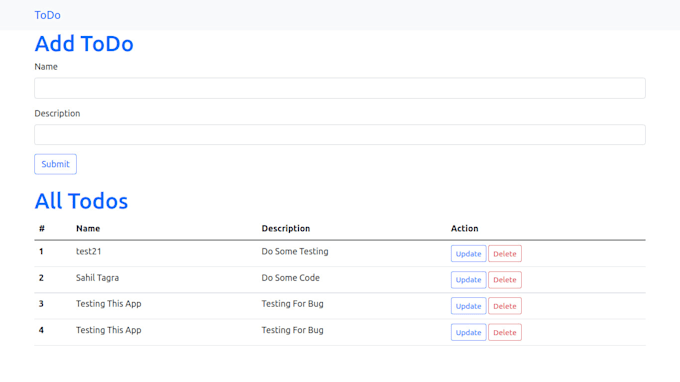Image resolution: width=680 pixels, height=382 pixels.
Task: Delete todo number 3
Action: click(505, 306)
